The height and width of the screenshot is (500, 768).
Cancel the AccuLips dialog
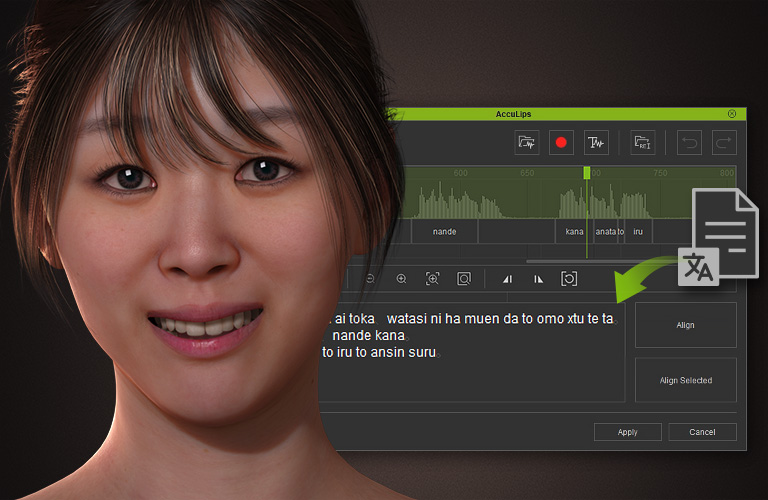click(702, 432)
